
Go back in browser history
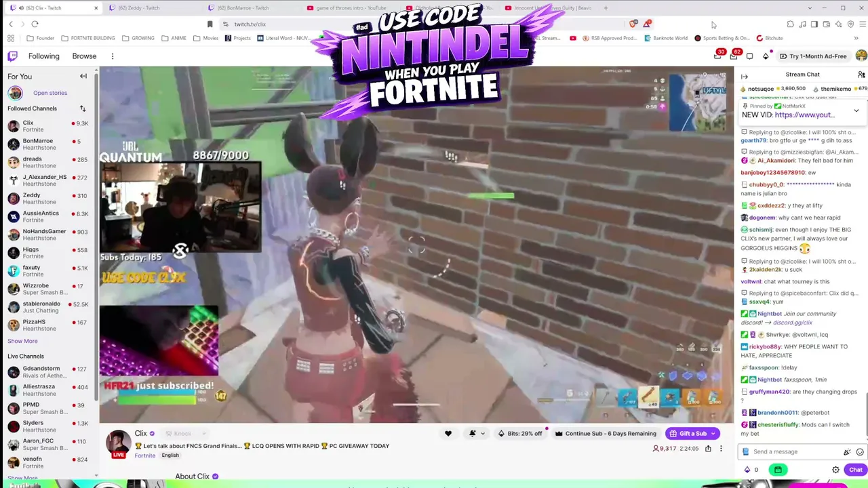[11, 24]
